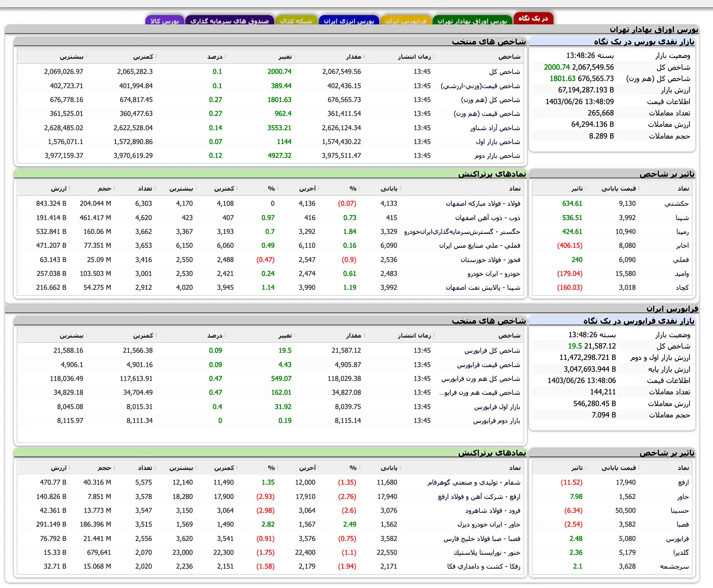Open 'خاور - ايران خودرو ديزل' symbol

[x=489, y=525]
